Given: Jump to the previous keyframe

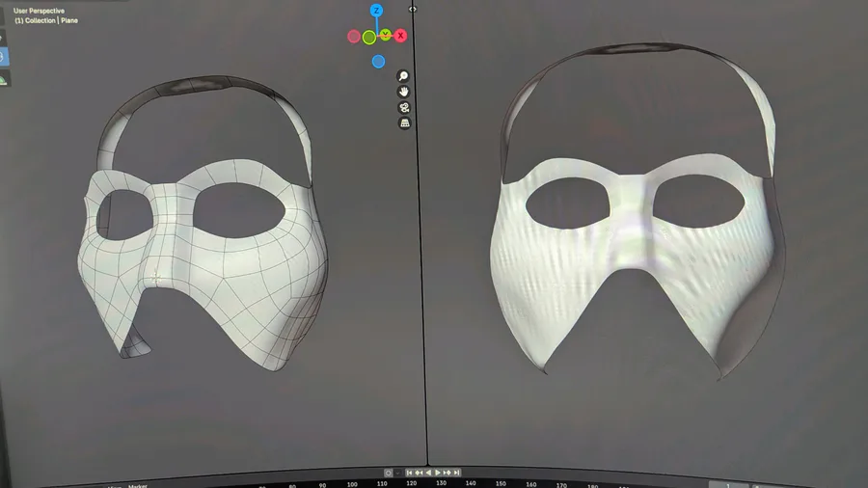Looking at the screenshot, I should pos(419,473).
